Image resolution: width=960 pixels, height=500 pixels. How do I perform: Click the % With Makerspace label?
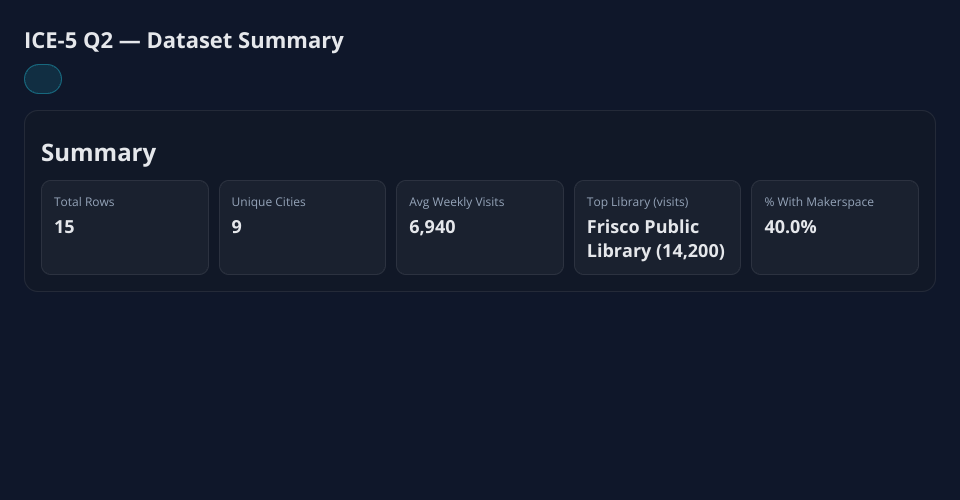[x=819, y=202]
